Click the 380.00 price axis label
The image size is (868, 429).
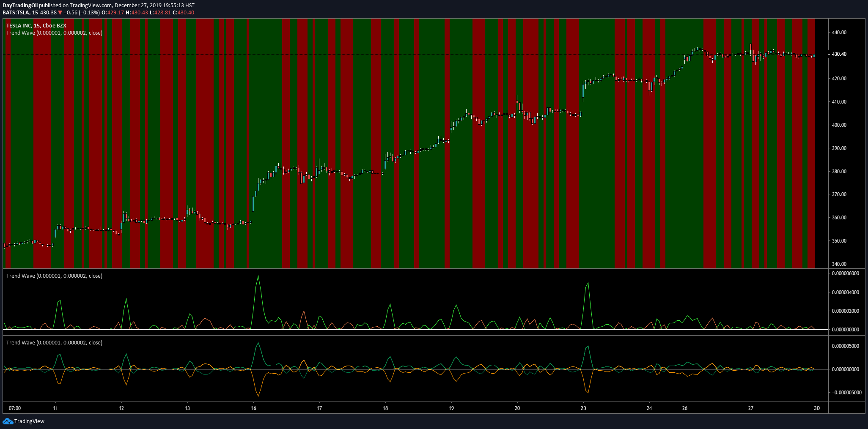(x=839, y=172)
